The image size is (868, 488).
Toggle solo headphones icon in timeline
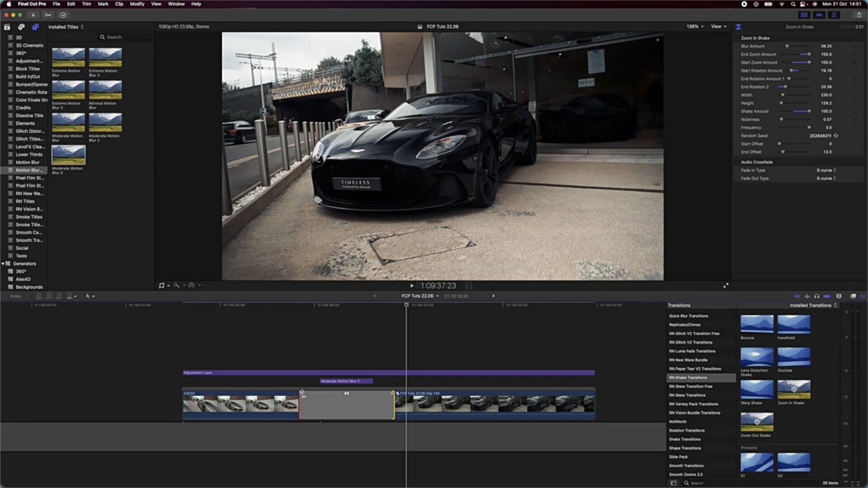click(816, 296)
